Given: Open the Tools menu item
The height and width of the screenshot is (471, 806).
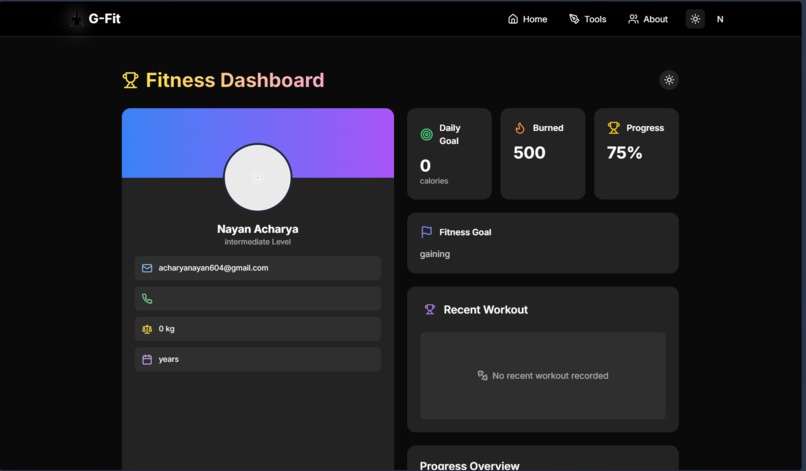Looking at the screenshot, I should point(588,19).
